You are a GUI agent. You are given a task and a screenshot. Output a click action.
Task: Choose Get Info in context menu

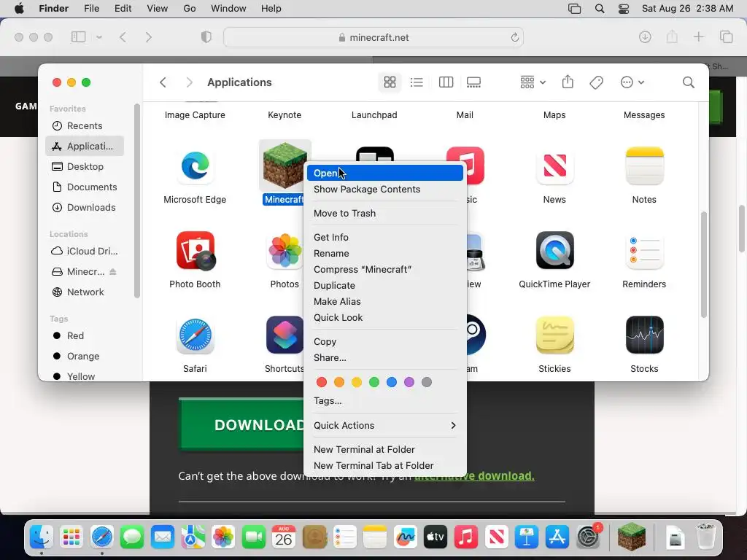[385, 237]
